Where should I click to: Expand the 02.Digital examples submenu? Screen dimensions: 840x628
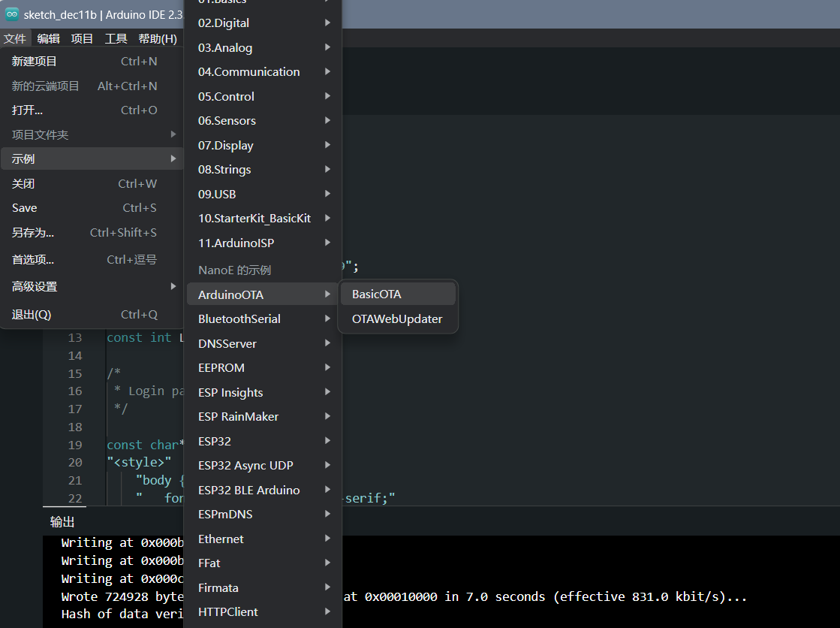(263, 23)
